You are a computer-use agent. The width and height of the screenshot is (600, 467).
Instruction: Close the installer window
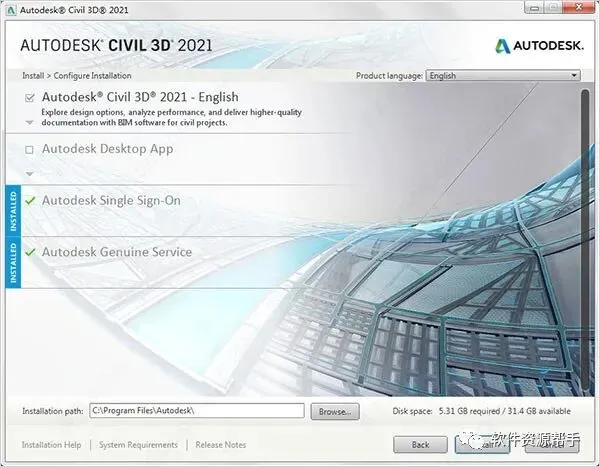[x=579, y=7]
